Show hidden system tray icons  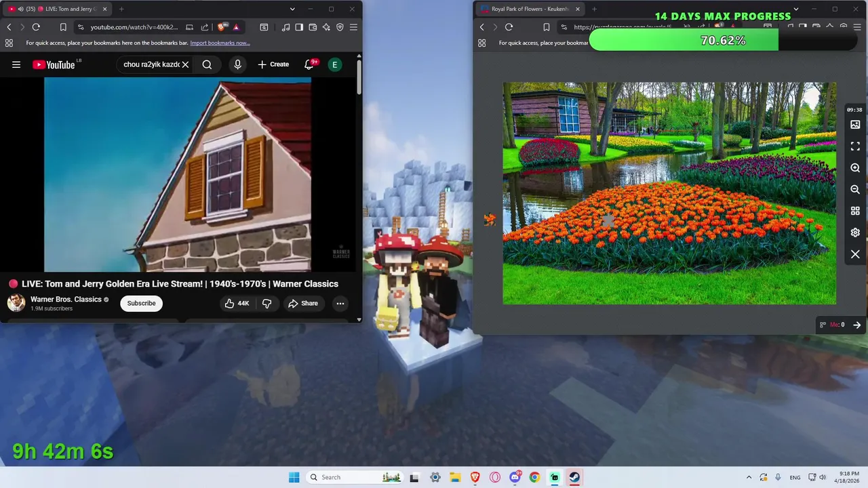point(749,477)
